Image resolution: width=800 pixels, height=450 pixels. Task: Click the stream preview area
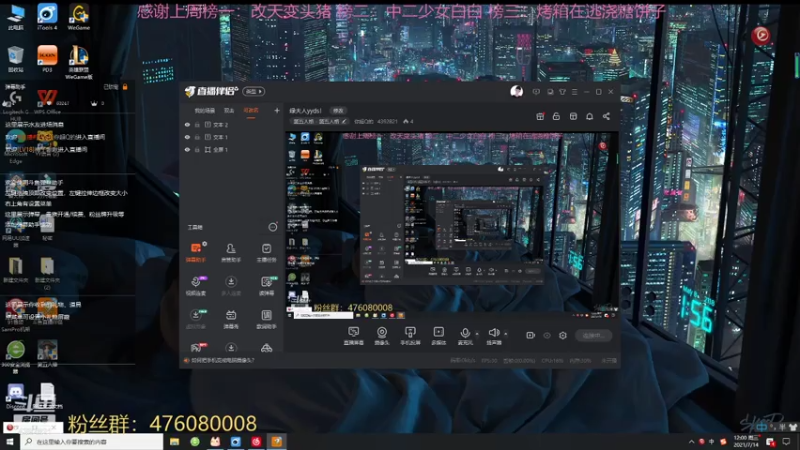pyautogui.click(x=452, y=226)
